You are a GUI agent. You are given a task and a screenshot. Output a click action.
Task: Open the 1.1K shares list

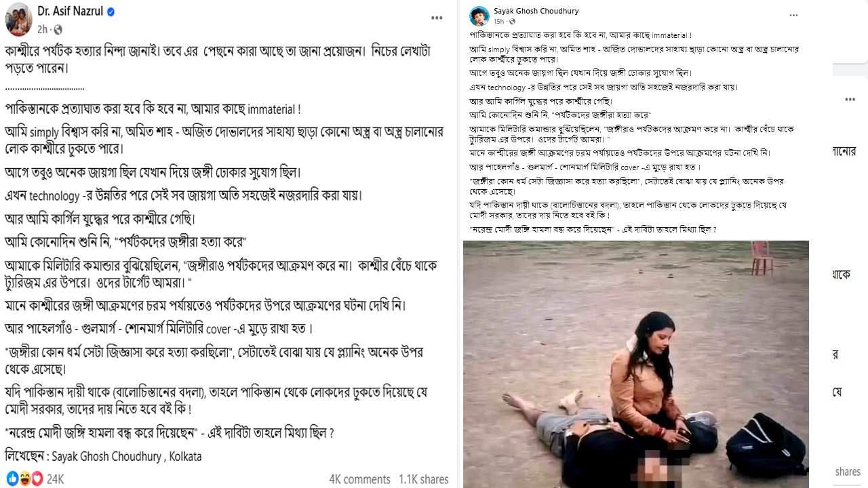point(423,479)
